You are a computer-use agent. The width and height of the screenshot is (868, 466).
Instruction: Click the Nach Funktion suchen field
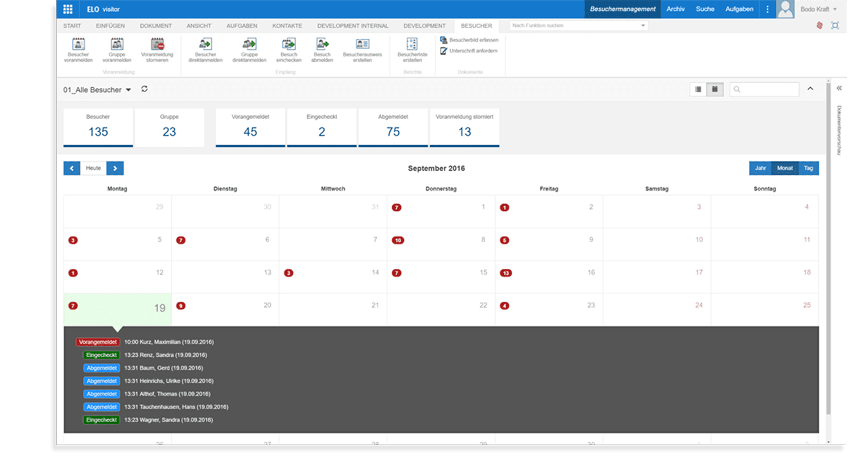coord(575,25)
